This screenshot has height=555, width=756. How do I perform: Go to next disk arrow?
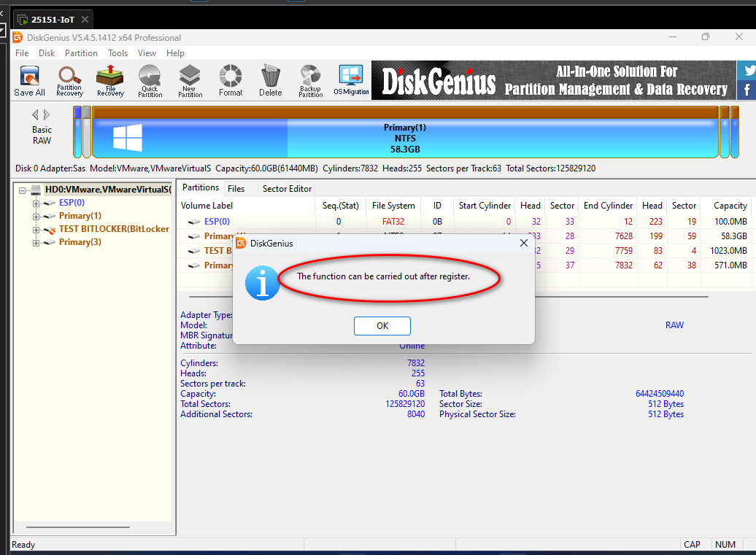(47, 115)
